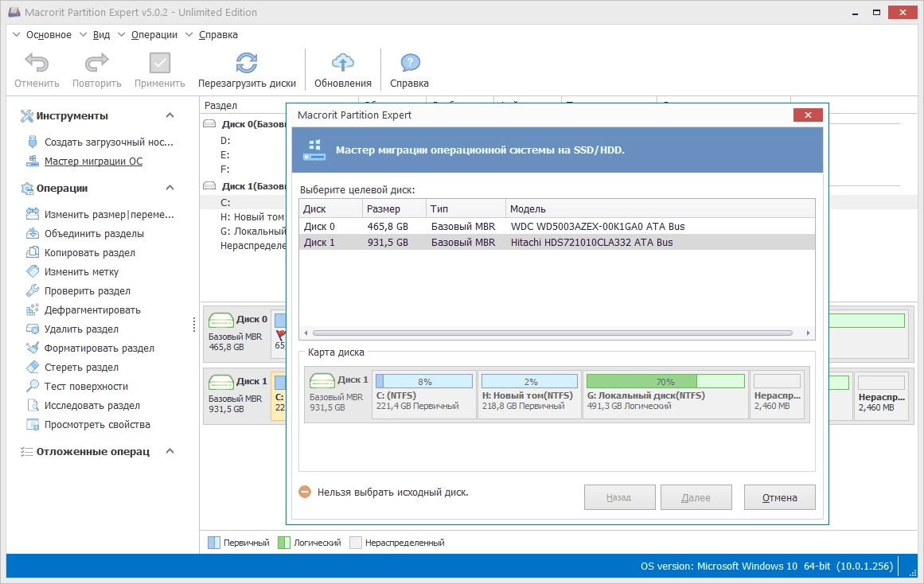Click the change label tag icon
This screenshot has width=924, height=584.
pyautogui.click(x=33, y=271)
